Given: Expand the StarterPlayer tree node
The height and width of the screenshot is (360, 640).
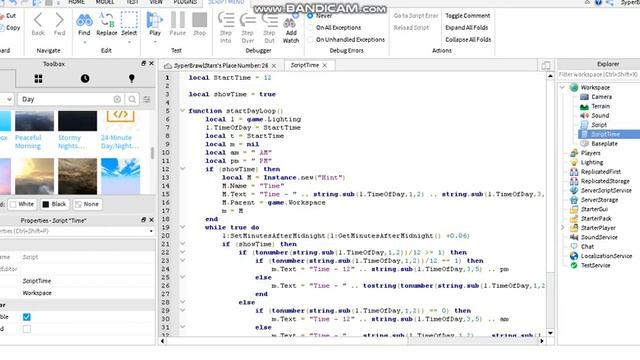Looking at the screenshot, I should [x=562, y=228].
